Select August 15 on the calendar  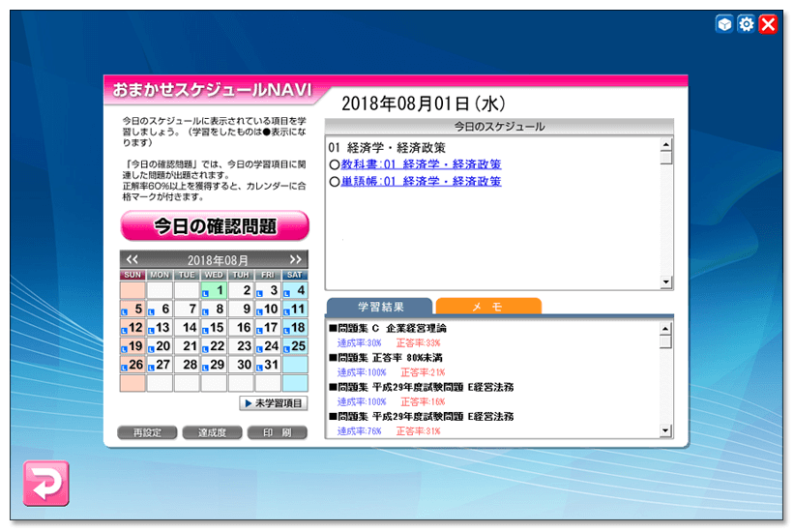(214, 327)
